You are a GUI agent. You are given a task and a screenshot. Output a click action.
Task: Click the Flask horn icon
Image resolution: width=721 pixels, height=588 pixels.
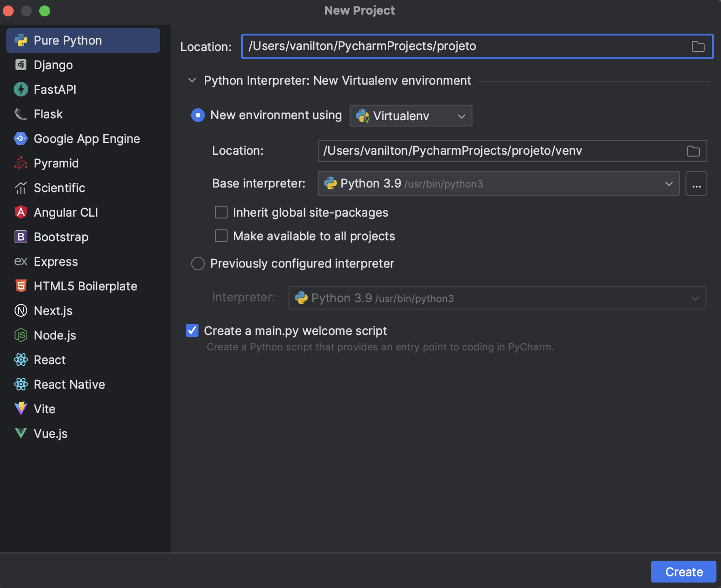21,114
